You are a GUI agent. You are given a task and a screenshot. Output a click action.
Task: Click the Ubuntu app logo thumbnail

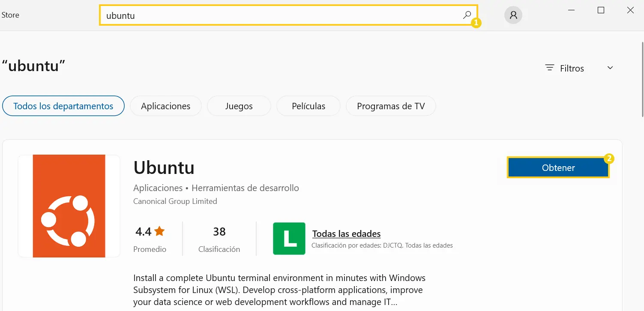tap(69, 206)
